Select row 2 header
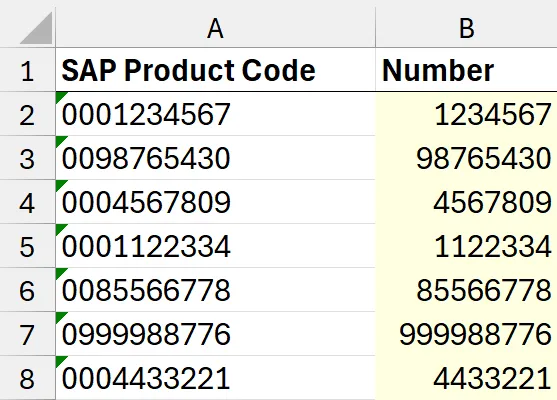Screen dimensions: 557x400 (27, 114)
